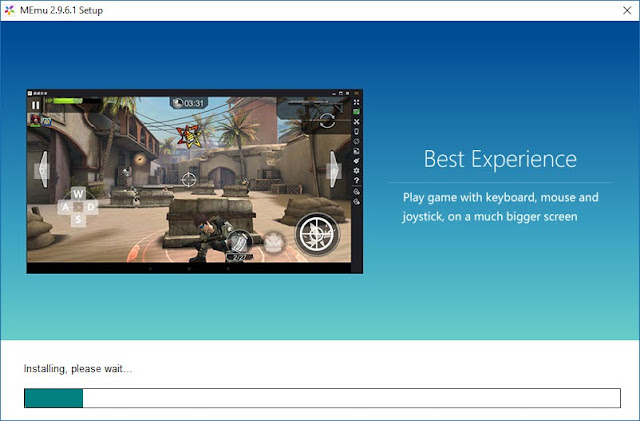The image size is (640, 421).
Task: Click the "Installing, please wait..." status text
Action: pyautogui.click(x=78, y=369)
